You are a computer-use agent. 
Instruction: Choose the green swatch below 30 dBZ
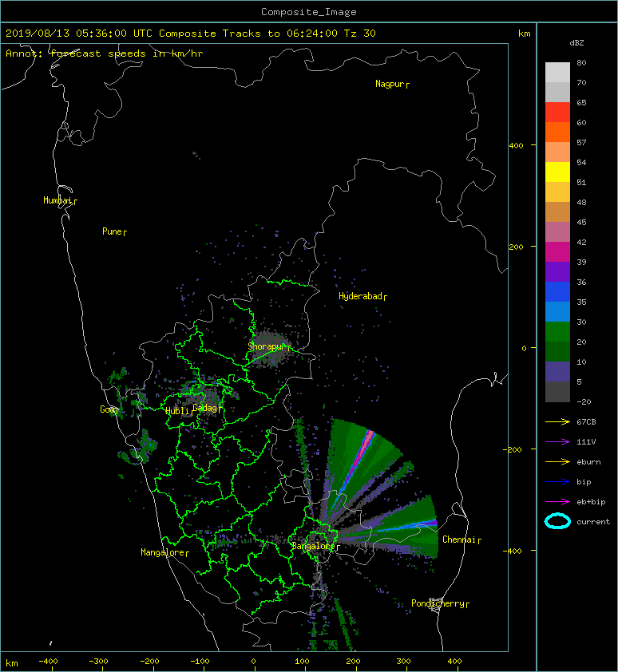click(x=557, y=331)
